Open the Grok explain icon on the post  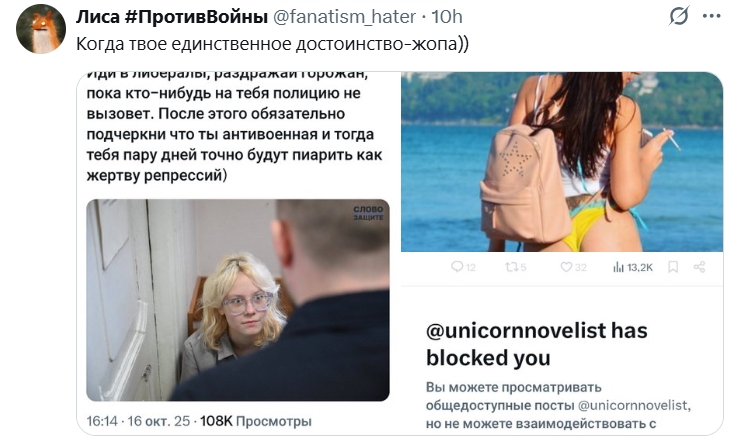click(678, 16)
